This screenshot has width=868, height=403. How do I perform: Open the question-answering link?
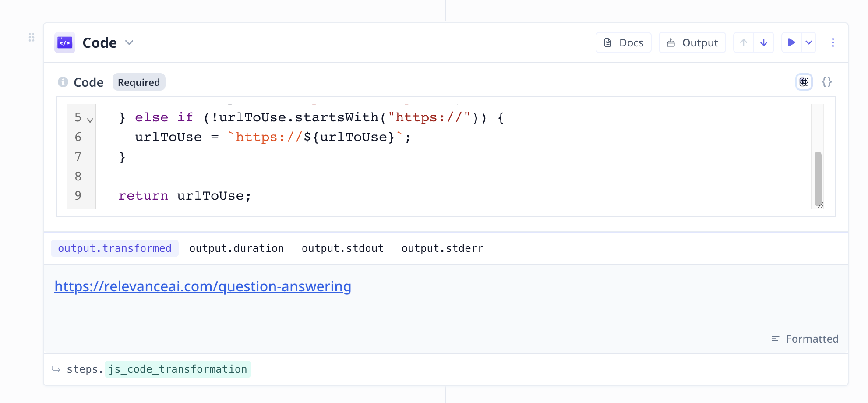[202, 286]
